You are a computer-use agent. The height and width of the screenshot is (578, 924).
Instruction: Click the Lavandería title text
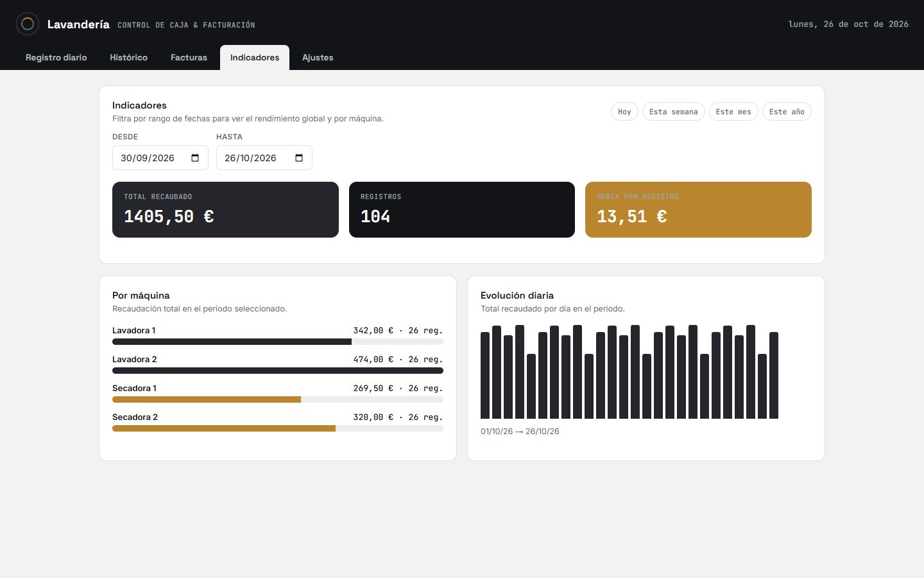(x=78, y=24)
